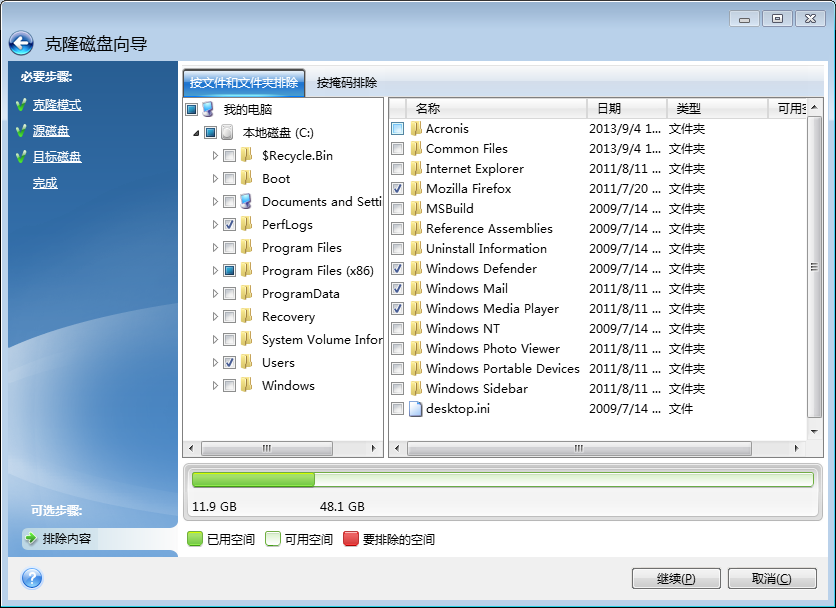Click the desktop.ini file icon
836x608 pixels.
(415, 409)
